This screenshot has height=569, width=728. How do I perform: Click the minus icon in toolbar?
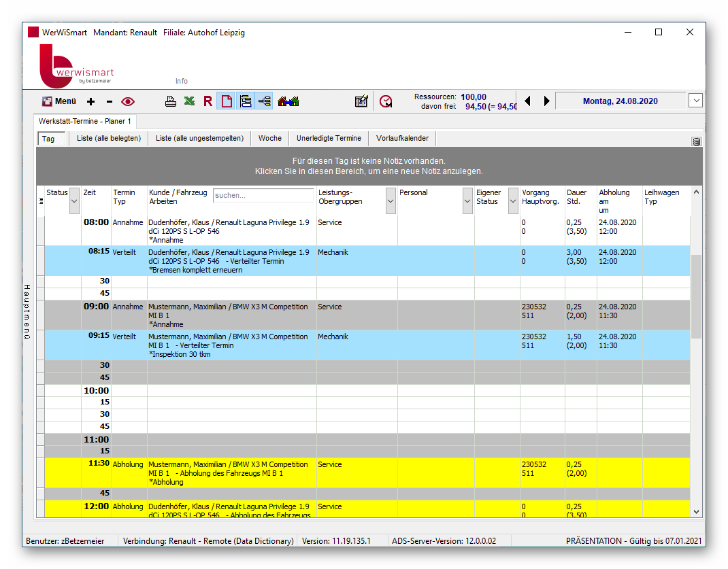(110, 101)
